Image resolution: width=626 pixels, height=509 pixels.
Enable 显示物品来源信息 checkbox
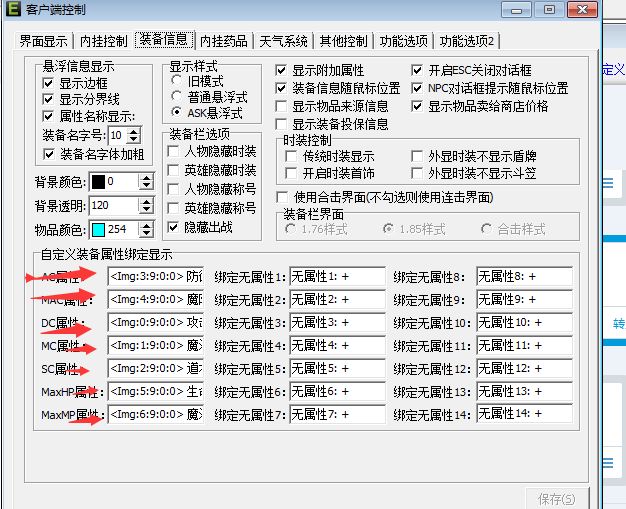coord(281,106)
